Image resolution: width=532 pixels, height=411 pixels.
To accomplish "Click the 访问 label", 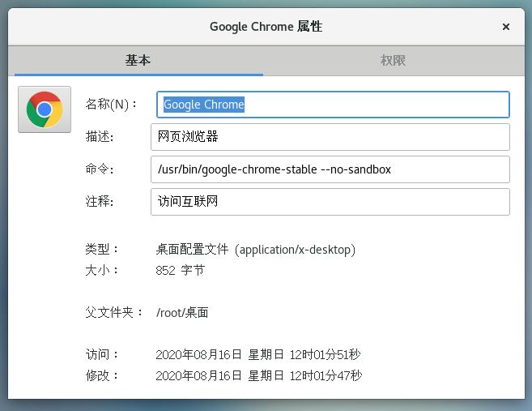I will tap(101, 354).
